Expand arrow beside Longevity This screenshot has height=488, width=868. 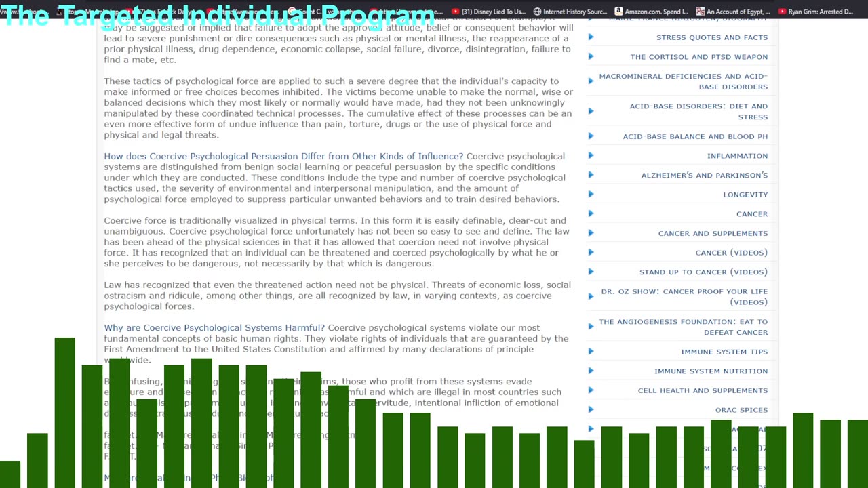(x=591, y=195)
